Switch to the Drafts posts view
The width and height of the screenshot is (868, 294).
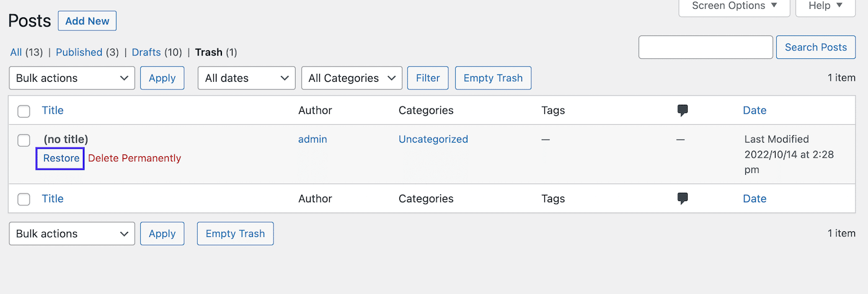tap(146, 52)
